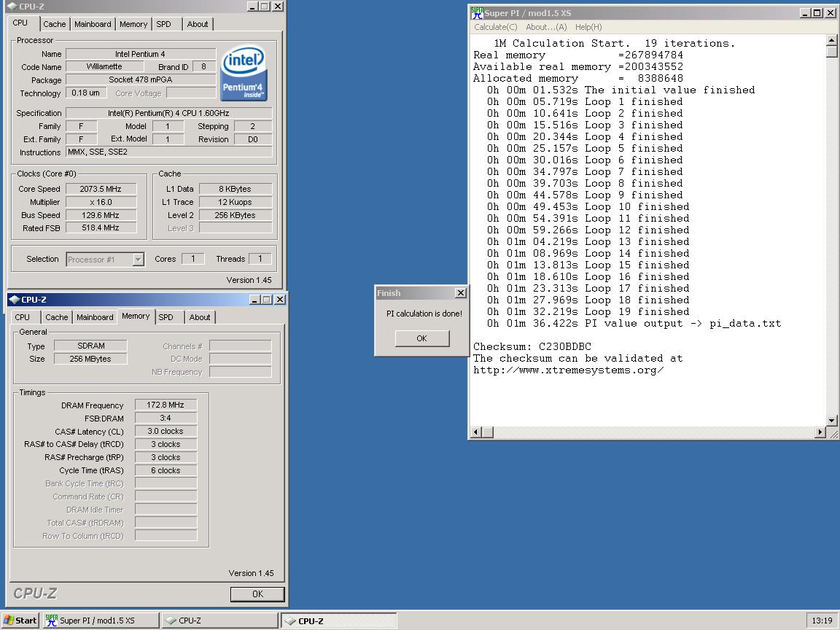Click Super PI horizontal scrollbar right arrow
This screenshot has width=840, height=630.
click(820, 432)
